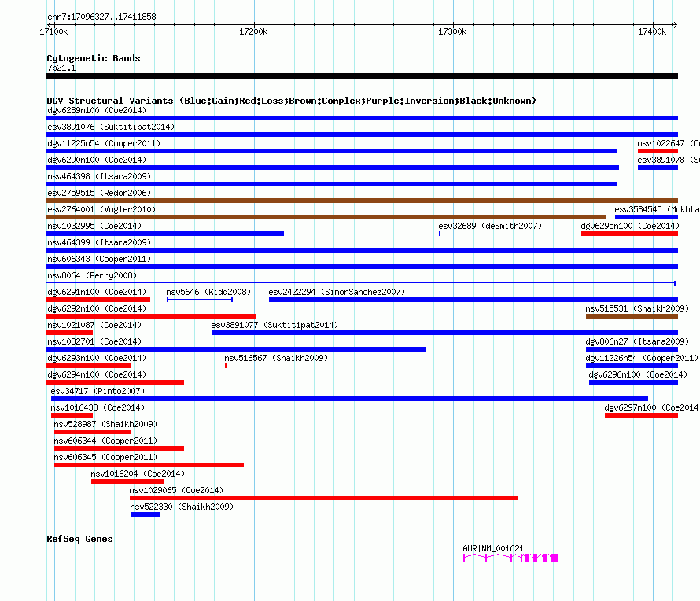The width and height of the screenshot is (700, 601).
Task: Click the nsv1021087 (Coe2014) label
Action: coord(94,325)
